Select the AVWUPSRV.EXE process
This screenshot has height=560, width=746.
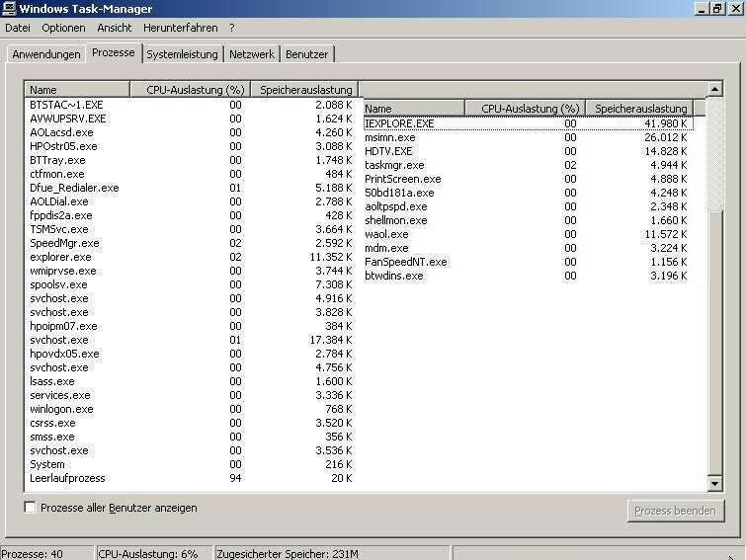(191, 119)
